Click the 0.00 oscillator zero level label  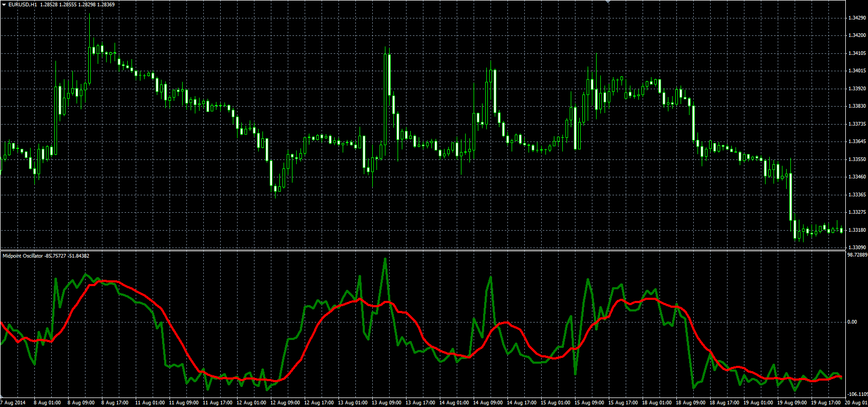(852, 322)
